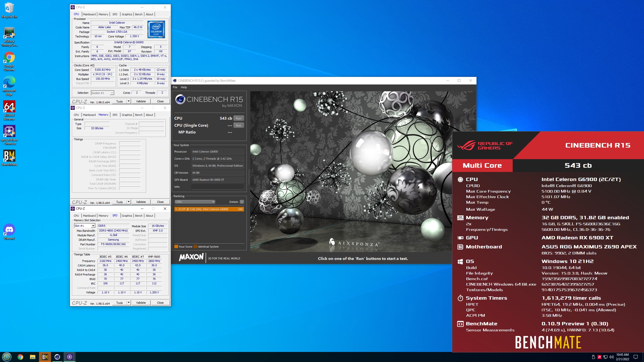644x362 pixels.
Task: Click Validate in SPD CPU-Z window
Action: (x=141, y=303)
